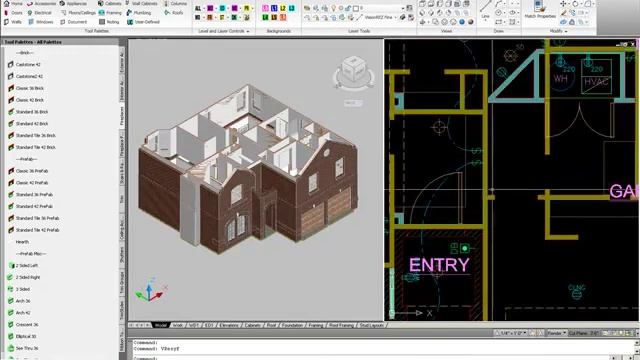Open the Columns tool palette
Screen dimensions: 640x360
tap(175, 3)
